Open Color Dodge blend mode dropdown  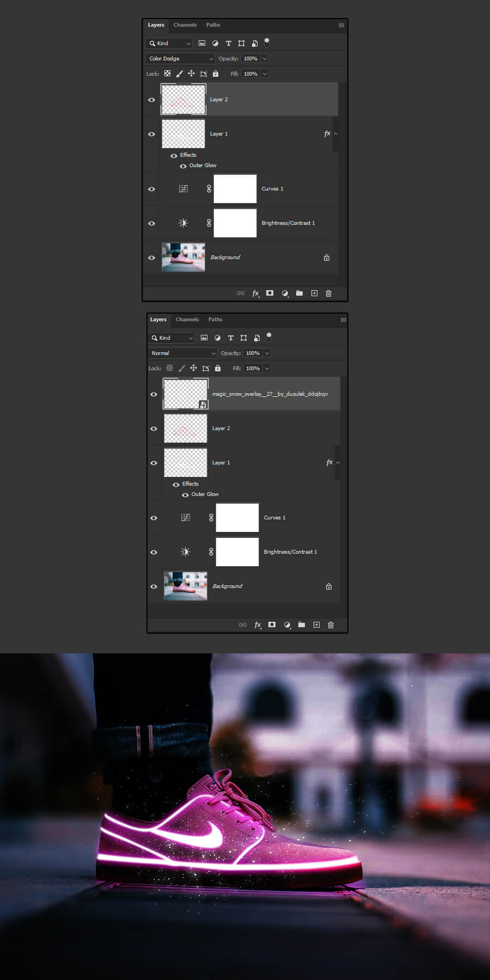[x=180, y=59]
